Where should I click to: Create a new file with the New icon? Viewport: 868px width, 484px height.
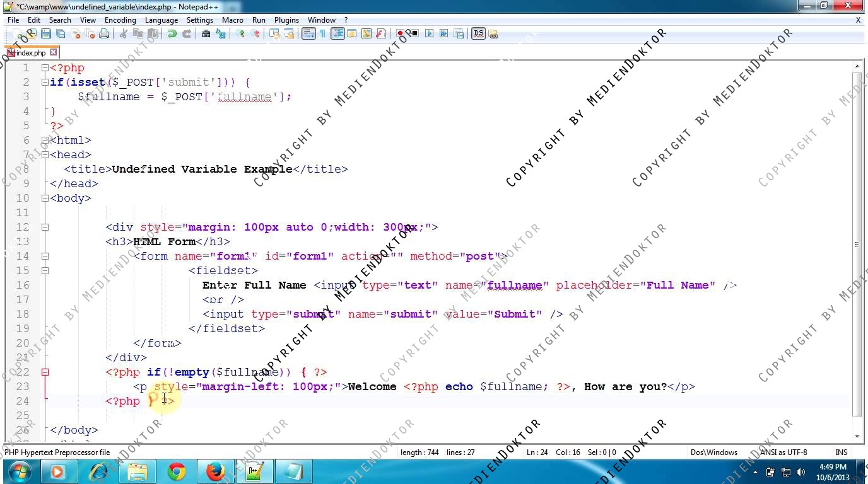(16, 34)
